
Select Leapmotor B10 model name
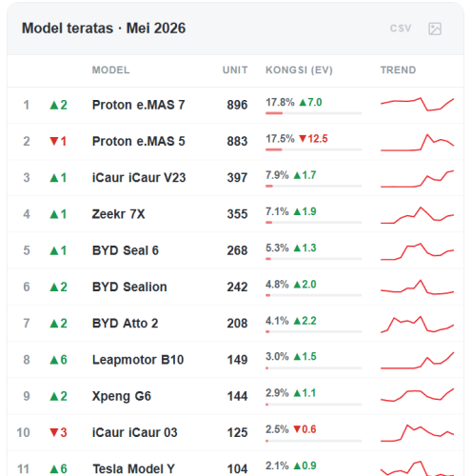pyautogui.click(x=138, y=360)
